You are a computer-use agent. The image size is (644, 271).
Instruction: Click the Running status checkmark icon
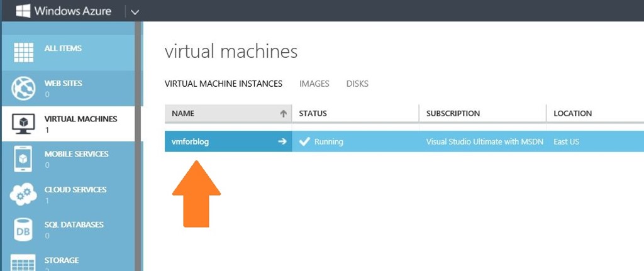click(x=304, y=141)
